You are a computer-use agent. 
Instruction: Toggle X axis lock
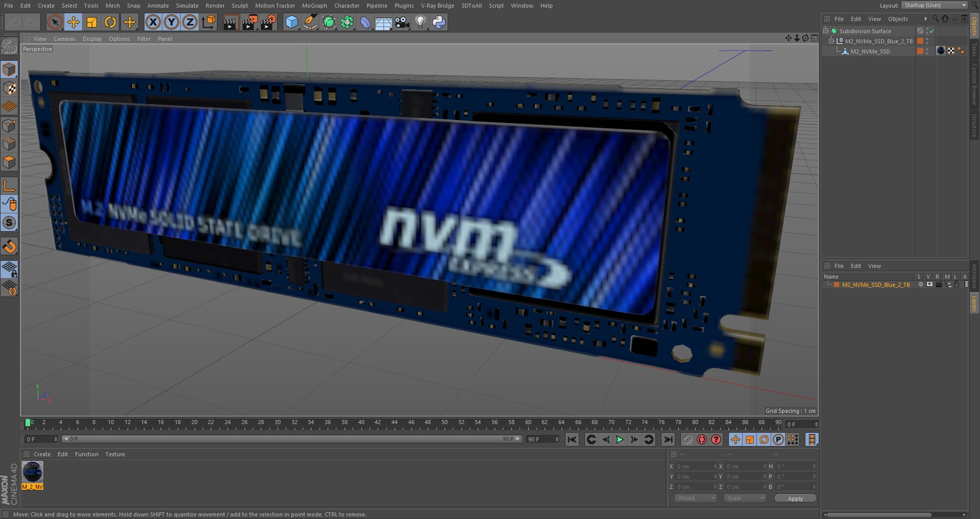pyautogui.click(x=153, y=22)
